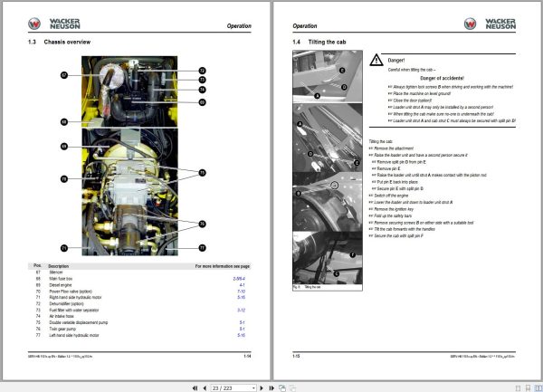Click callout number 77 beside the engine photo
543x392 pixels.
coord(202,247)
